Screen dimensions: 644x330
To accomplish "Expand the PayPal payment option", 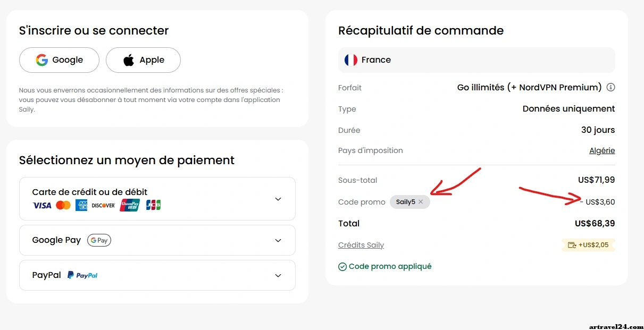I will (x=278, y=275).
